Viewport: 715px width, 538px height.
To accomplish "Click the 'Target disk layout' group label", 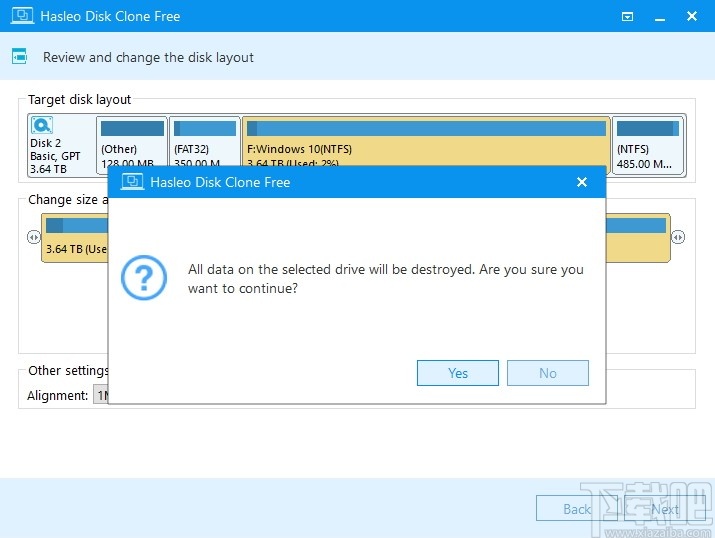I will click(79, 99).
